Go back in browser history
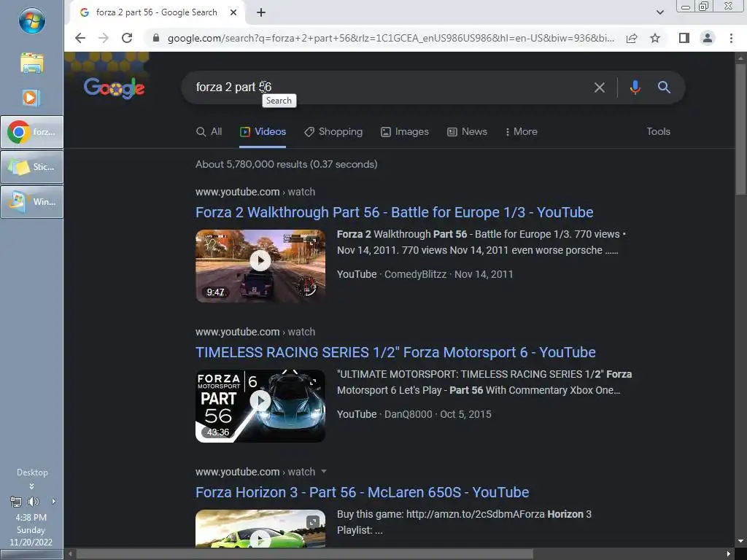747x560 pixels. (x=80, y=38)
